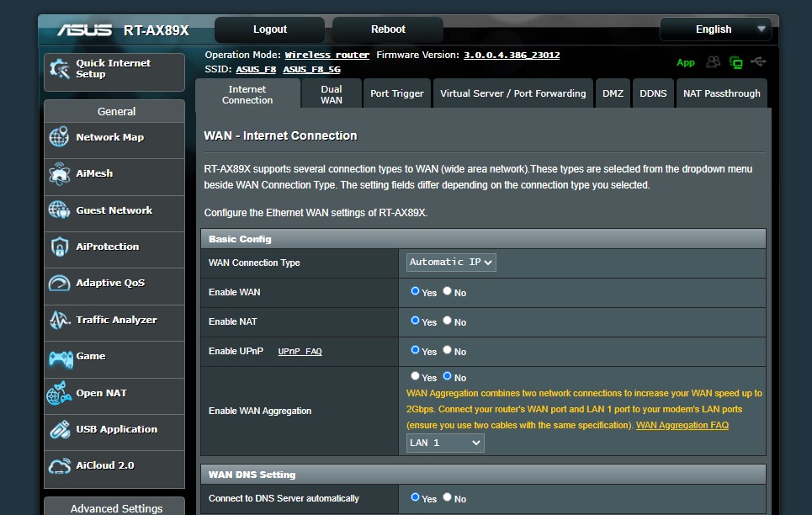Click the USB Application icon
Viewport: 812px width, 515px height.
pyautogui.click(x=60, y=429)
